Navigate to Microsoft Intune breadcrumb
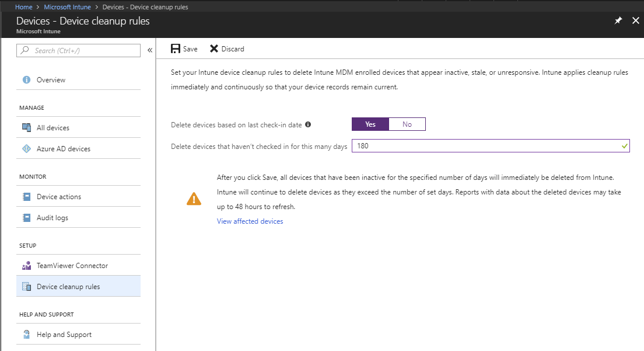The width and height of the screenshot is (644, 351). [67, 7]
